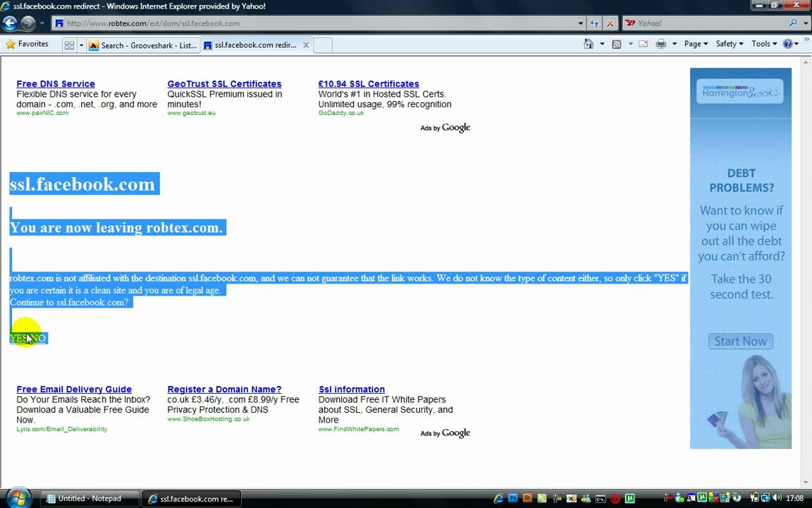Image resolution: width=812 pixels, height=508 pixels.
Task: Click the volume speaker tray icon
Action: (x=777, y=497)
